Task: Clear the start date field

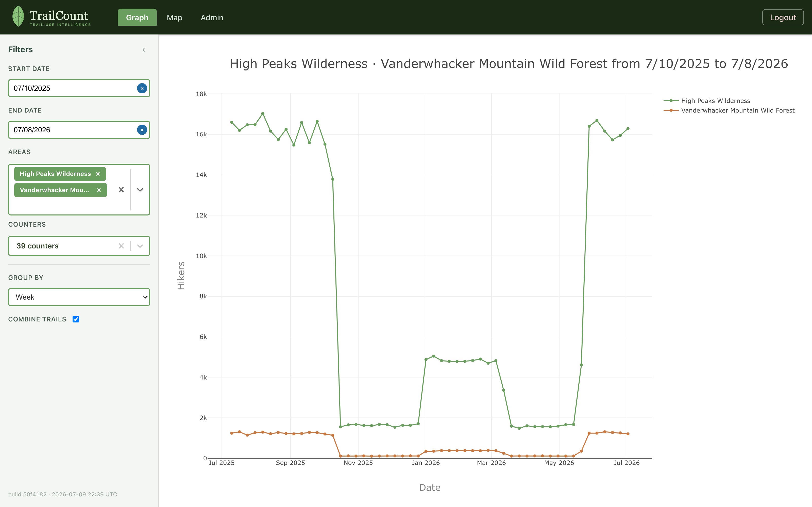Action: click(x=142, y=88)
